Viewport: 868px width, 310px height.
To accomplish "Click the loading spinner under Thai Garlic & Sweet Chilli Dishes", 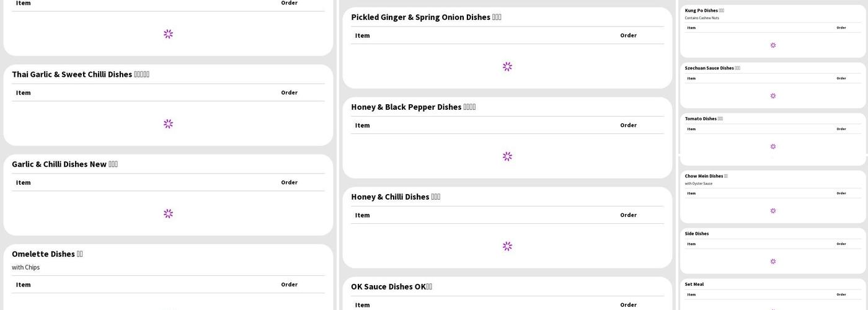I will point(168,124).
